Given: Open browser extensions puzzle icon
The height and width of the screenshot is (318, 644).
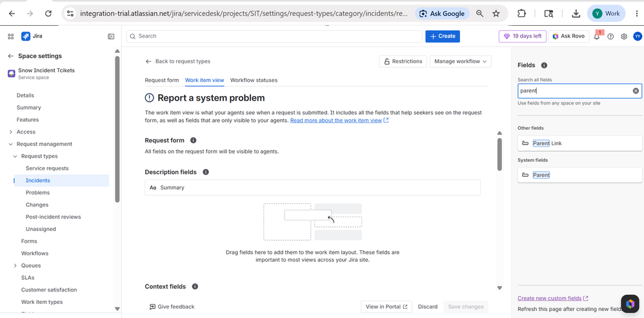Looking at the screenshot, I should point(521,14).
